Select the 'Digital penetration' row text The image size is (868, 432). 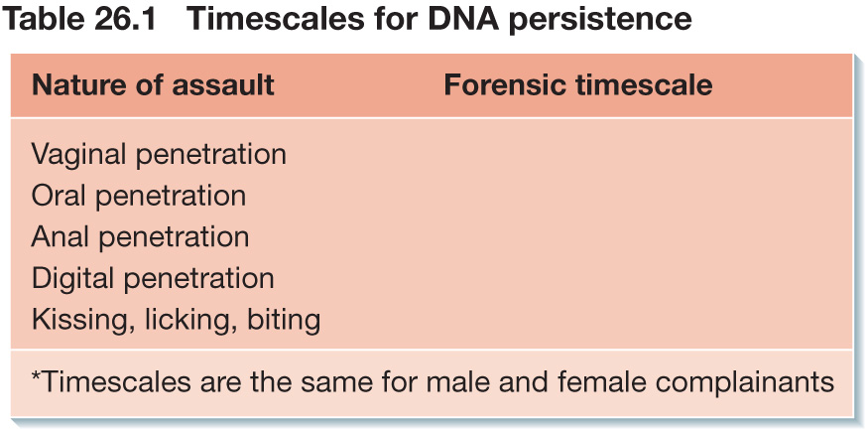click(x=153, y=279)
